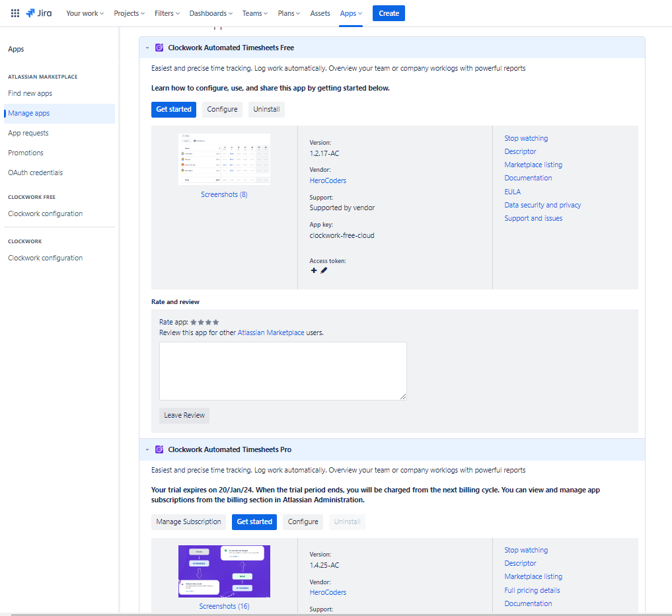
Task: Click Manage Subscription for Timesheets Pro
Action: click(x=188, y=521)
